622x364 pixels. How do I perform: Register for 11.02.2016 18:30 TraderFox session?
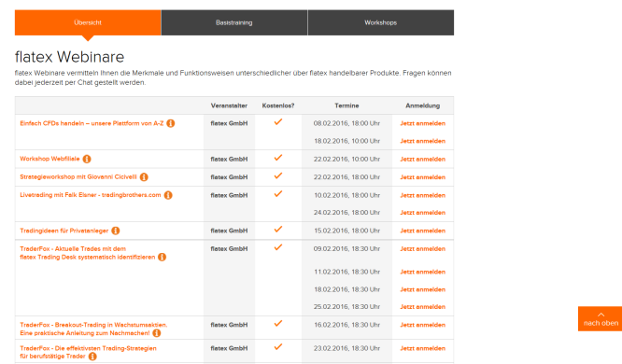[422, 272]
